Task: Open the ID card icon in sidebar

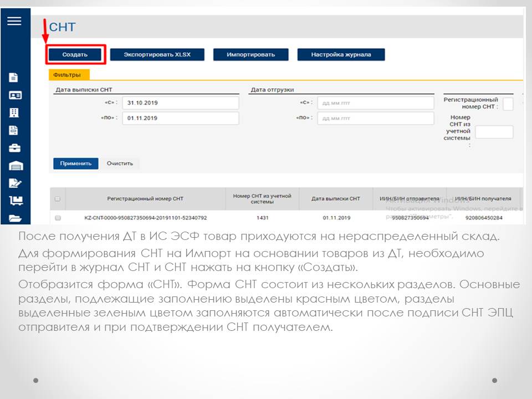Action: 15,95
